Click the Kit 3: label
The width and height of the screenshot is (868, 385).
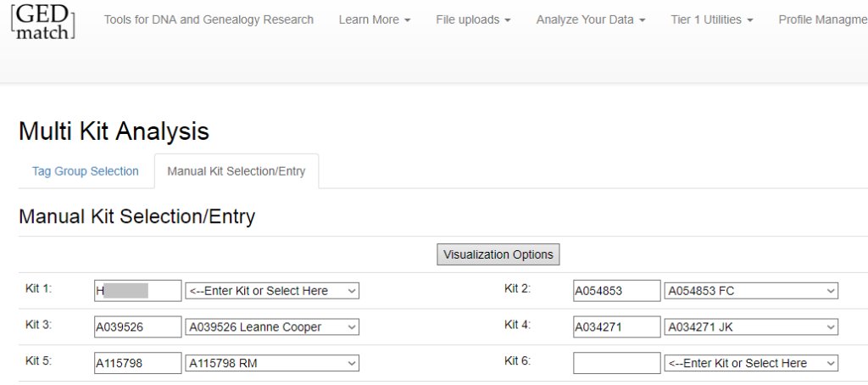pos(39,325)
